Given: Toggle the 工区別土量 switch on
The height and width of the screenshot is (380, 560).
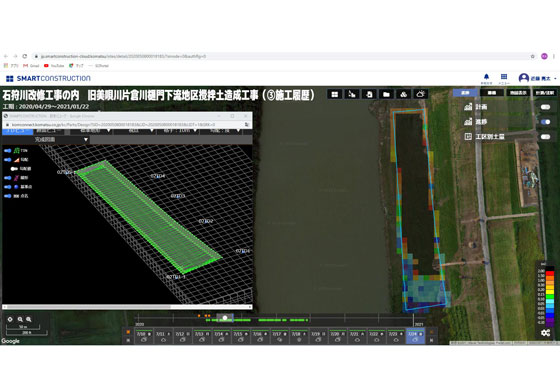Looking at the screenshot, I should (x=545, y=137).
